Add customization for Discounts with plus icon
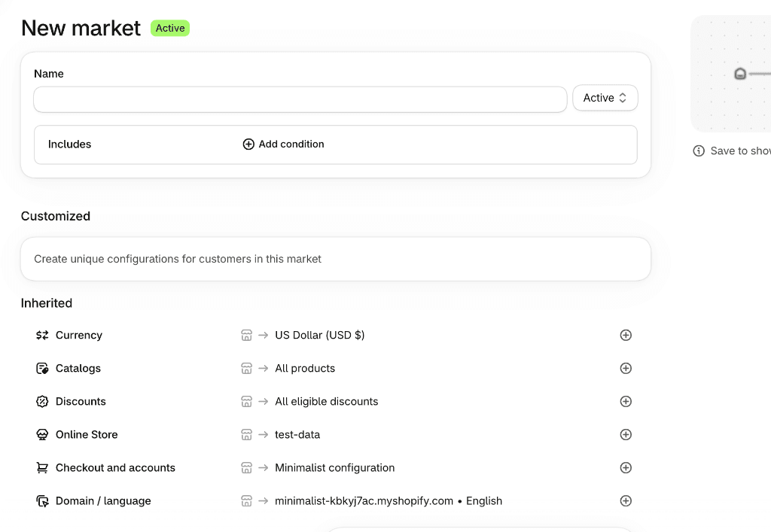Viewport: 771px width, 532px height. [626, 401]
